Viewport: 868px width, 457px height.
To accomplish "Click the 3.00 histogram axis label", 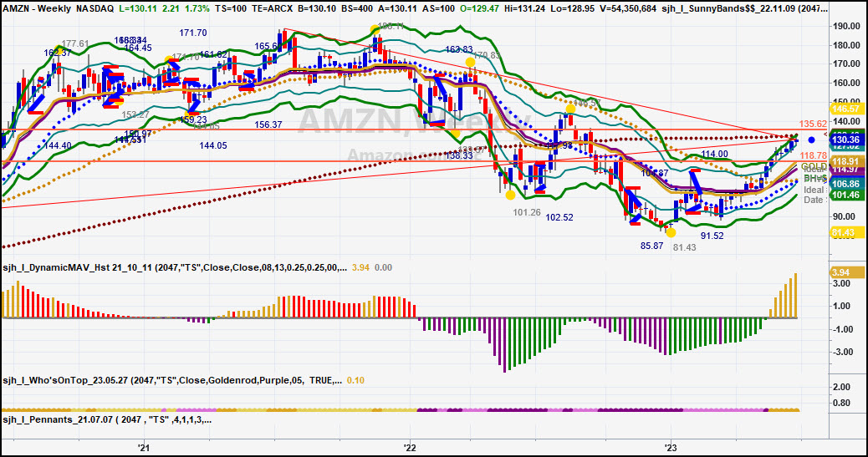I will (842, 284).
